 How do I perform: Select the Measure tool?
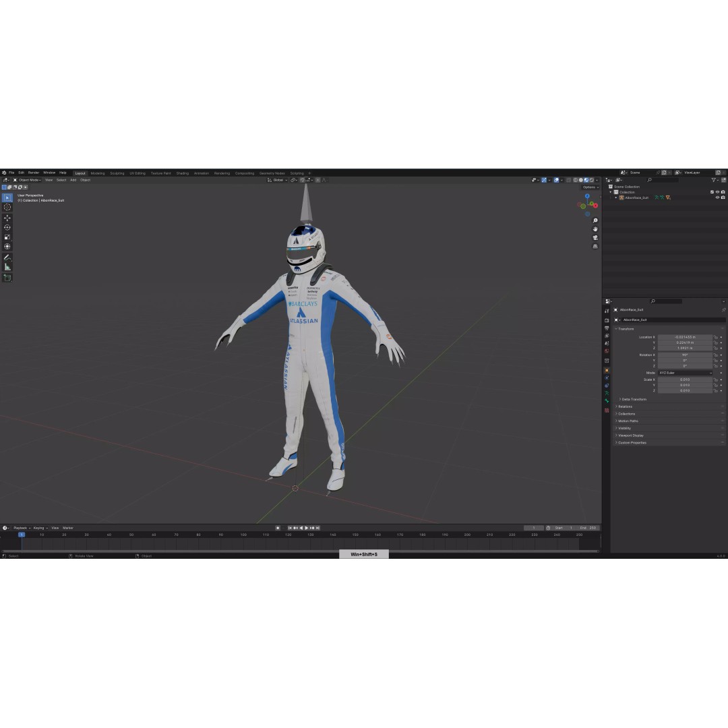(x=7, y=267)
